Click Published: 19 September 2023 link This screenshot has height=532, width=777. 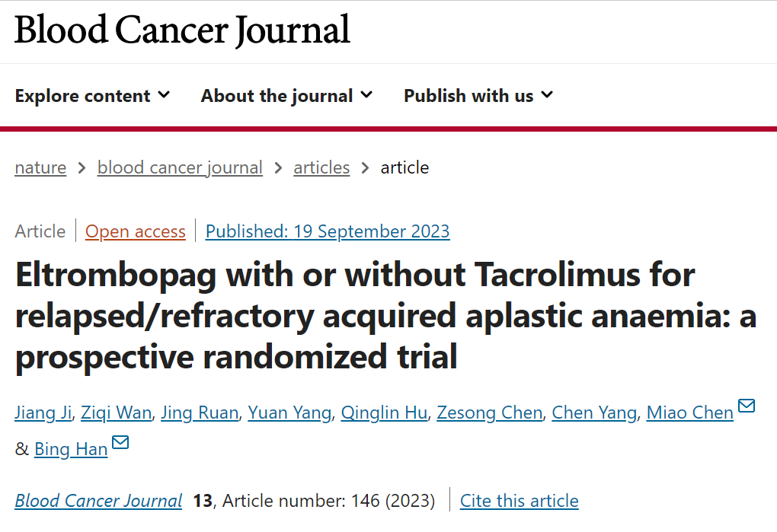tap(328, 231)
